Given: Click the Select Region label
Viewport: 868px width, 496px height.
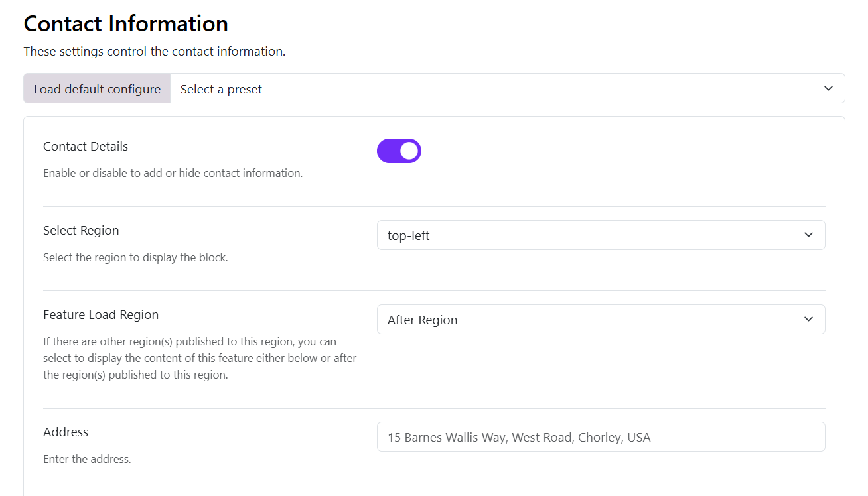Looking at the screenshot, I should (81, 230).
